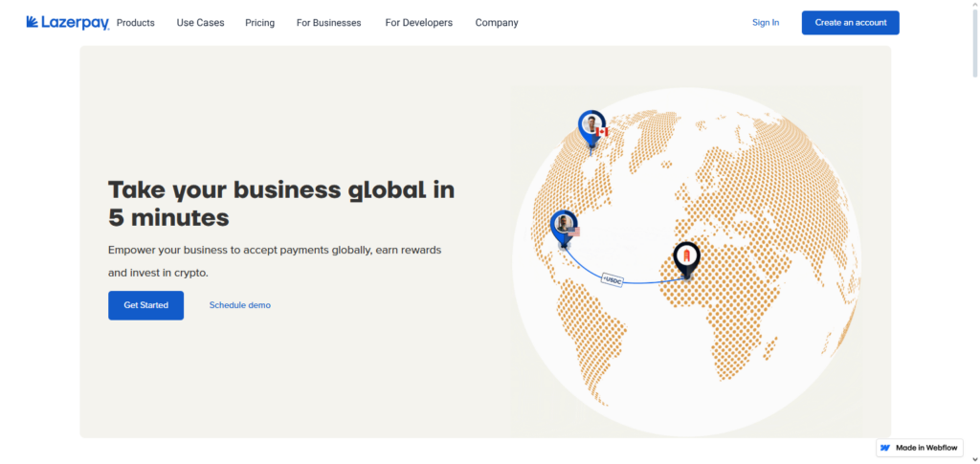Click the 'Take your business global' headline
This screenshot has height=464, width=980.
click(280, 203)
